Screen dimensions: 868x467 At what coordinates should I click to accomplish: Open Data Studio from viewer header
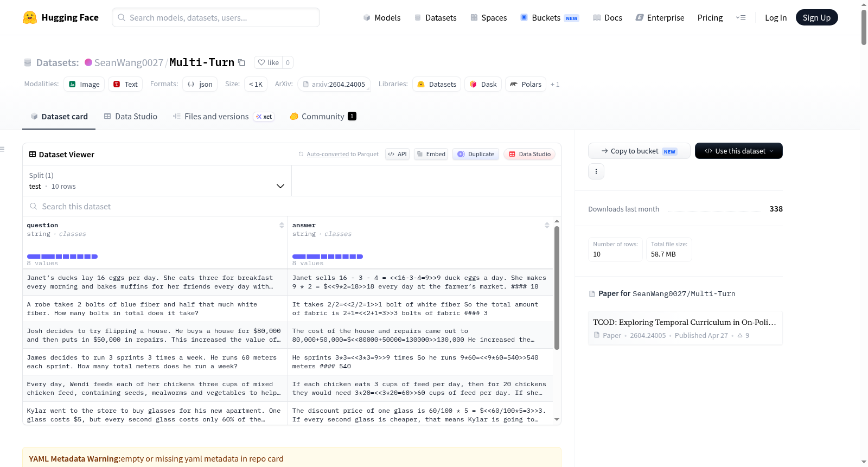(529, 154)
